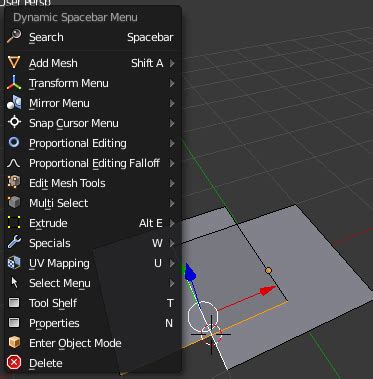Click the Mirror Menu icon

[x=14, y=103]
